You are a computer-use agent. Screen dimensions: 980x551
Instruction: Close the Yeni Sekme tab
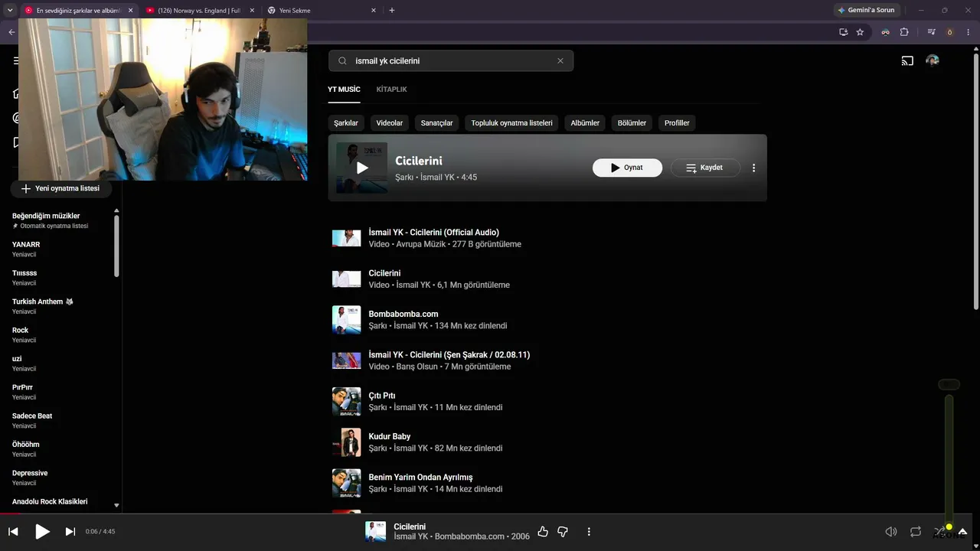[x=374, y=11]
